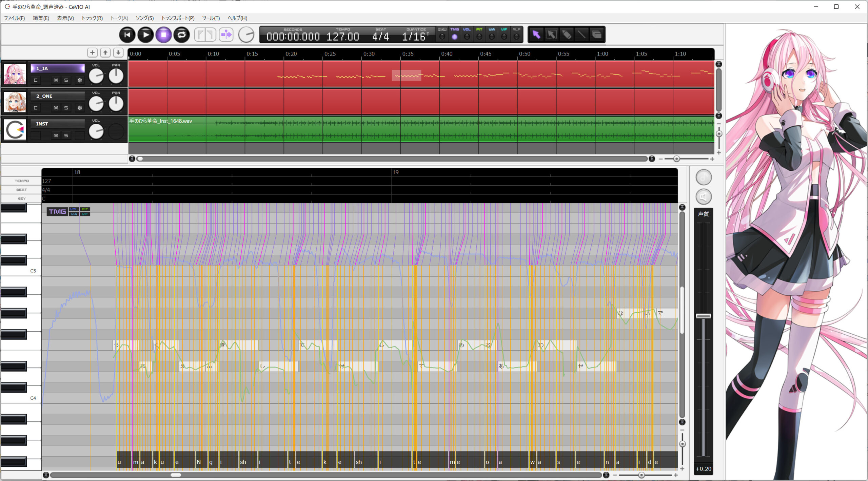The image size is (868, 481).
Task: Toggle the VOL edit mode
Action: coord(467,35)
